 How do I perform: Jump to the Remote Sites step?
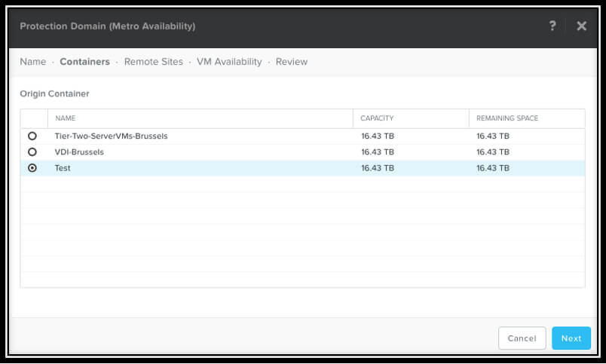153,62
